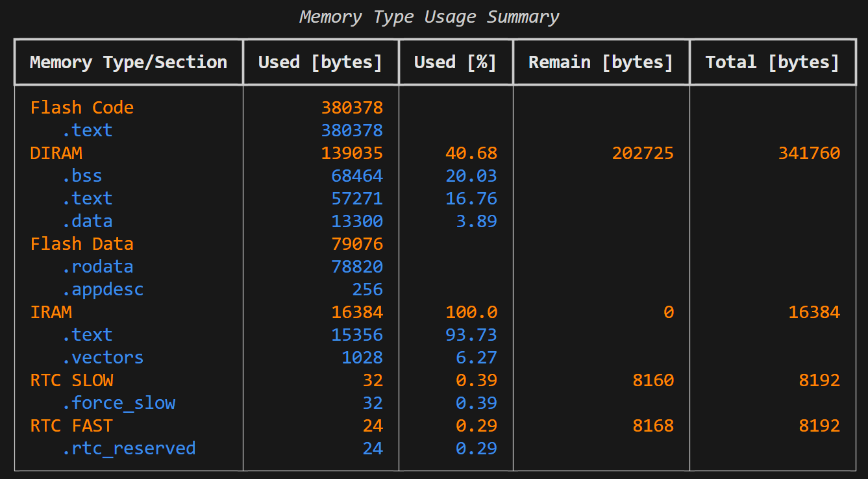Select Flash Data used bytes 79076
The width and height of the screenshot is (868, 479).
[357, 244]
